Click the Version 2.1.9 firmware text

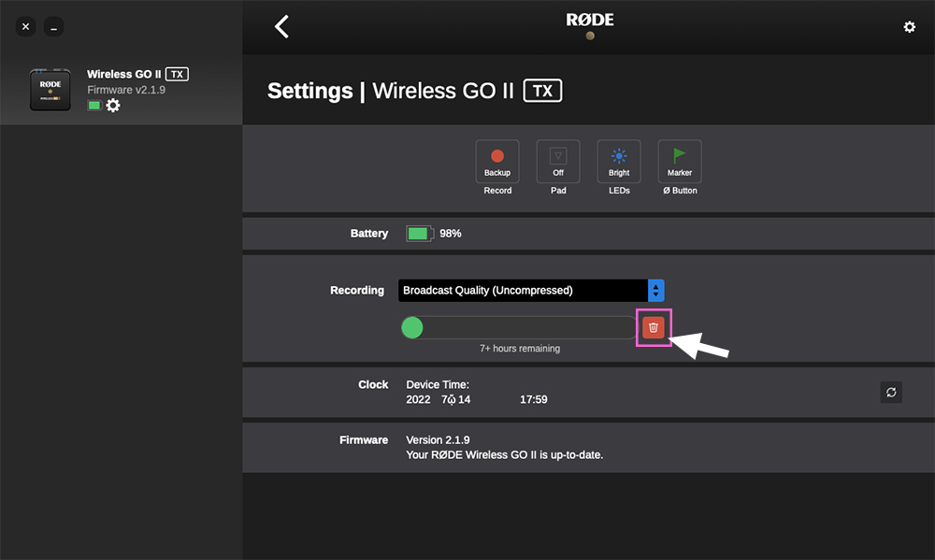click(438, 440)
